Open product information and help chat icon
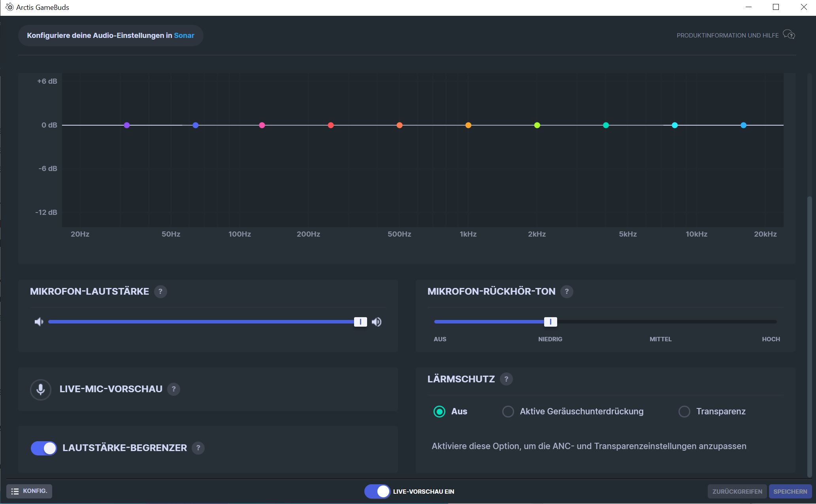Screen dimensions: 816x504 point(789,35)
